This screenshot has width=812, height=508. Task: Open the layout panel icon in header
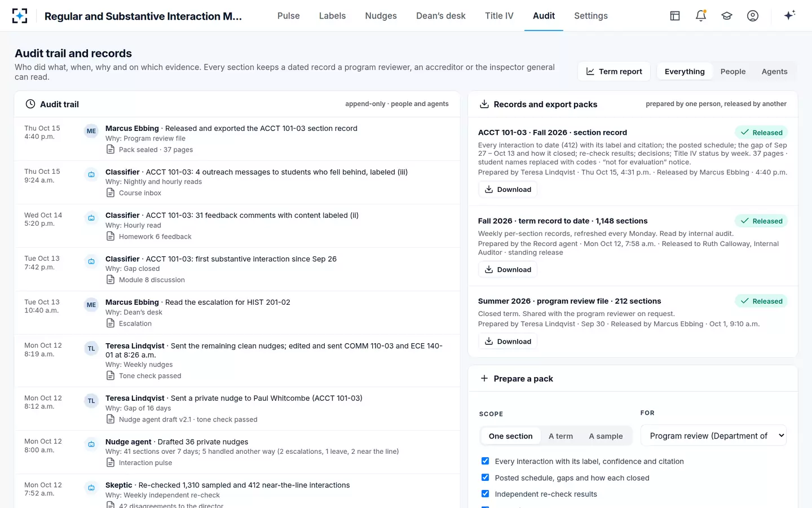(x=675, y=16)
